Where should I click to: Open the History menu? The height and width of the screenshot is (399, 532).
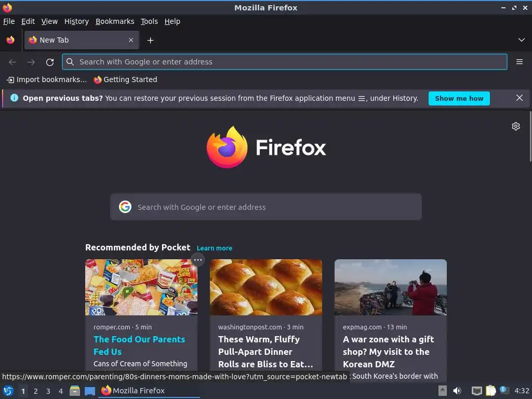click(77, 21)
